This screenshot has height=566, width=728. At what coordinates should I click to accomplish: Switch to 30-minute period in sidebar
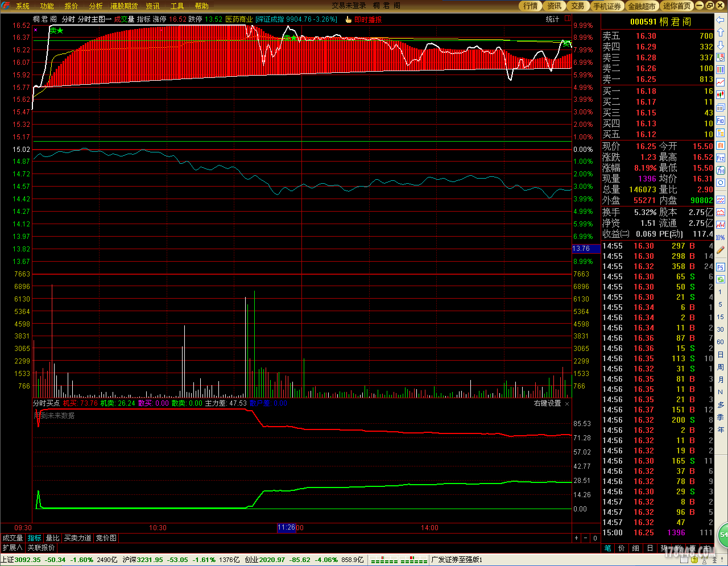[720, 329]
